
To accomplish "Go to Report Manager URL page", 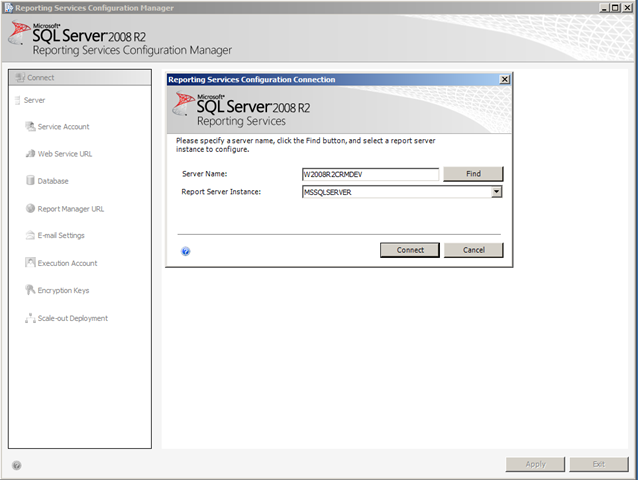I will point(71,209).
